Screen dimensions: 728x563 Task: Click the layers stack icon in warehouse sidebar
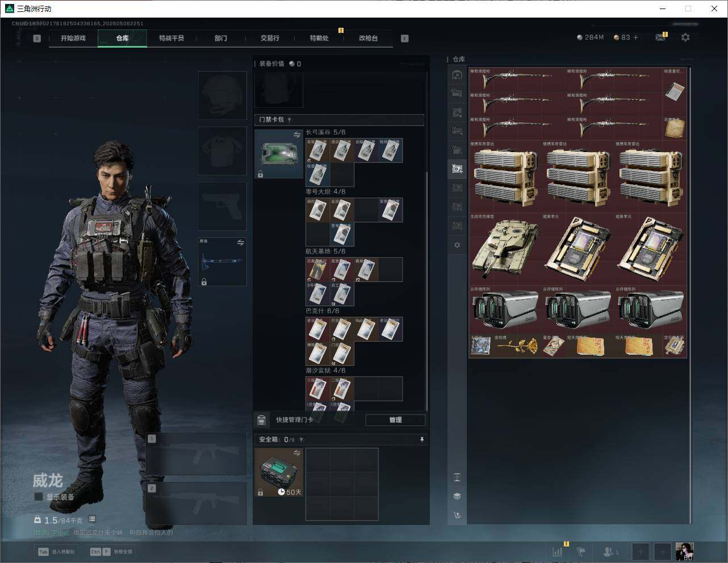coord(457,496)
